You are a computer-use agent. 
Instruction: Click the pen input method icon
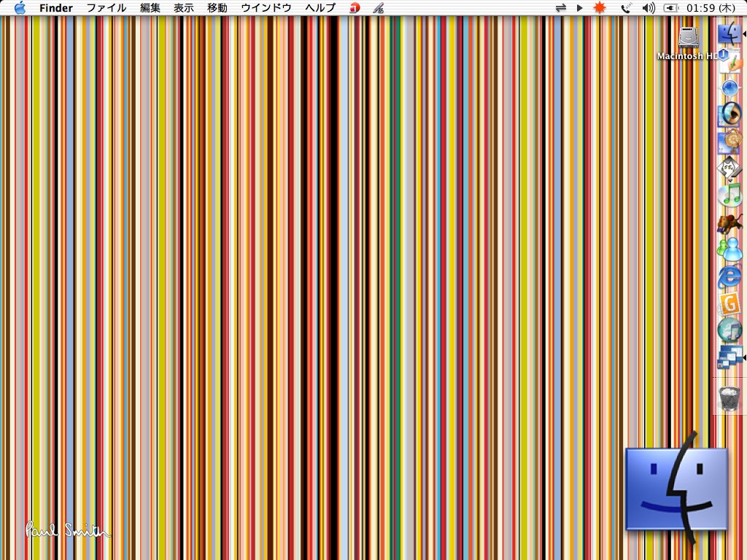(379, 8)
